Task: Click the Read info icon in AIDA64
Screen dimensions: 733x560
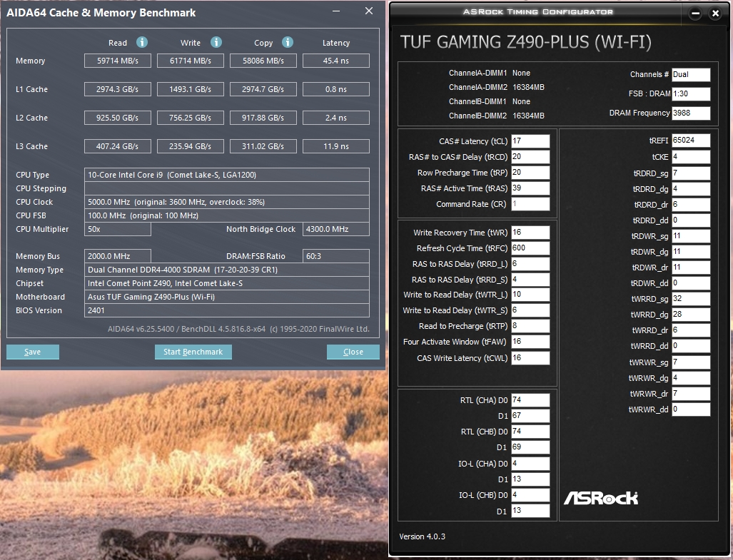Action: click(142, 43)
